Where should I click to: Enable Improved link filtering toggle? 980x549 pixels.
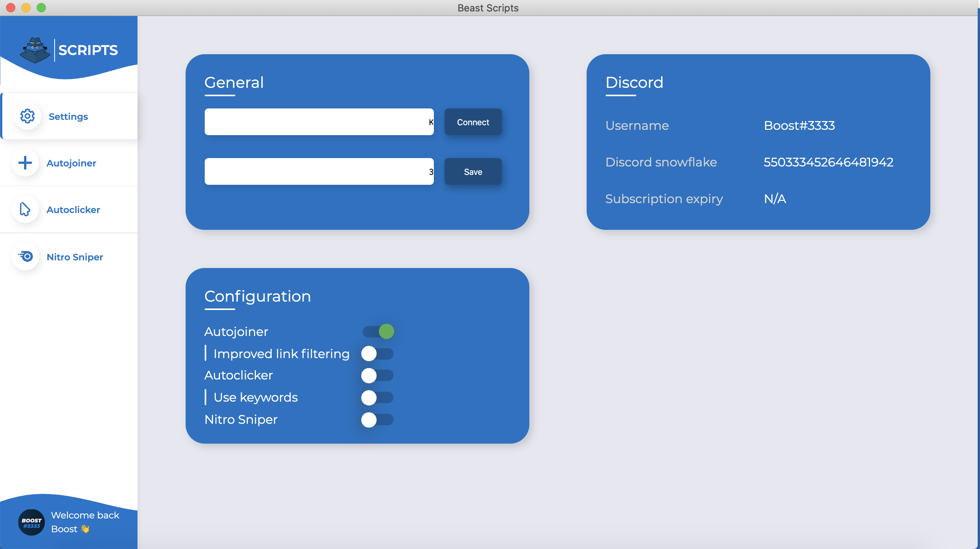(377, 354)
